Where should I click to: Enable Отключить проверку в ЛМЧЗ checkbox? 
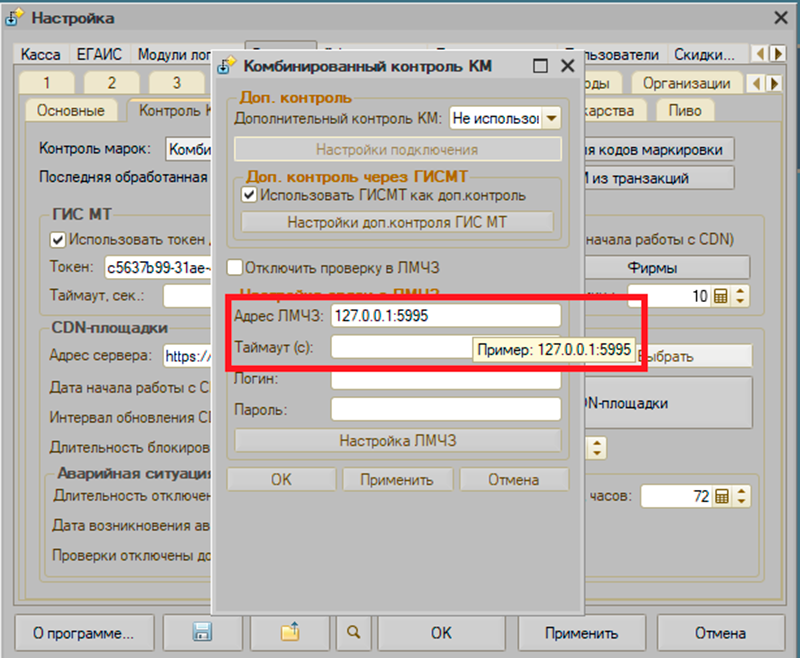235,267
